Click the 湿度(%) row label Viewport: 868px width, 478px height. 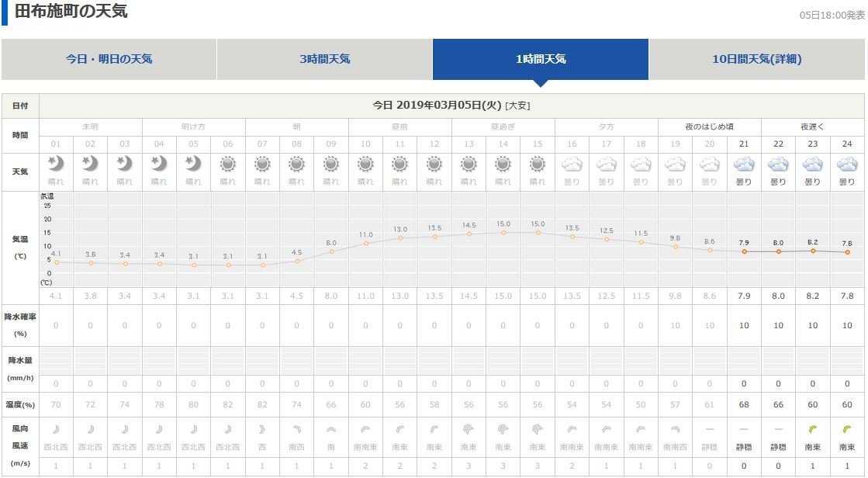(x=20, y=405)
